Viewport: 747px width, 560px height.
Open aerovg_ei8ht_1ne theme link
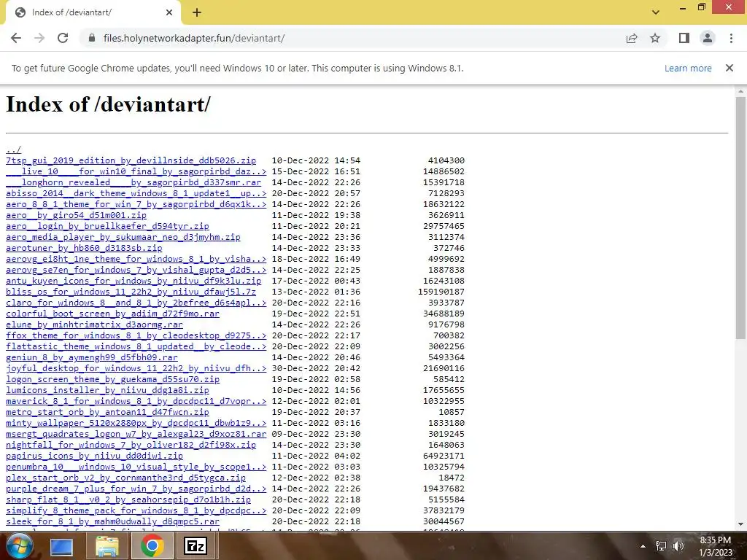click(136, 259)
